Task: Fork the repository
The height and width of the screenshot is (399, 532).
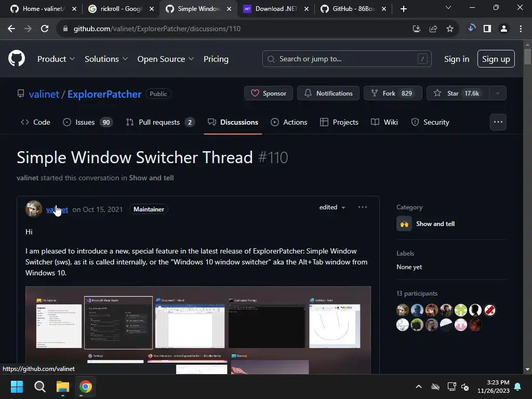Action: pos(393,94)
